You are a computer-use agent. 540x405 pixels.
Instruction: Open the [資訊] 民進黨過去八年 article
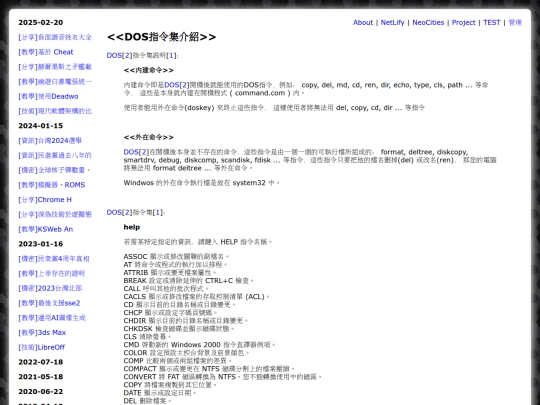(x=55, y=155)
